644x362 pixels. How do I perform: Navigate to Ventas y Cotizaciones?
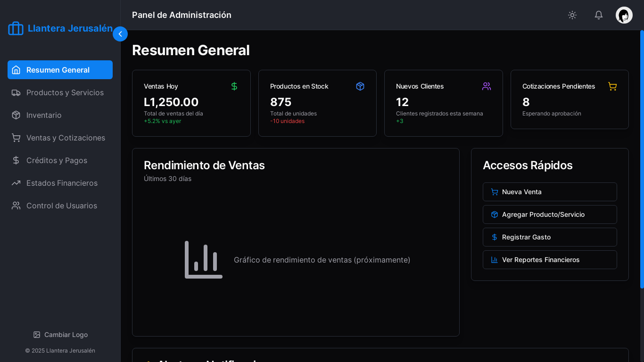(60, 138)
